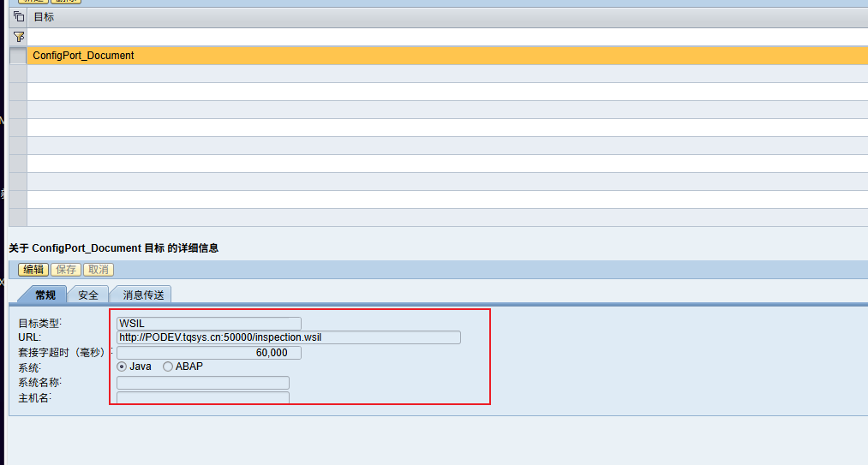This screenshot has height=465, width=868.
Task: Click the 编辑 (Edit) button
Action: pyautogui.click(x=33, y=270)
